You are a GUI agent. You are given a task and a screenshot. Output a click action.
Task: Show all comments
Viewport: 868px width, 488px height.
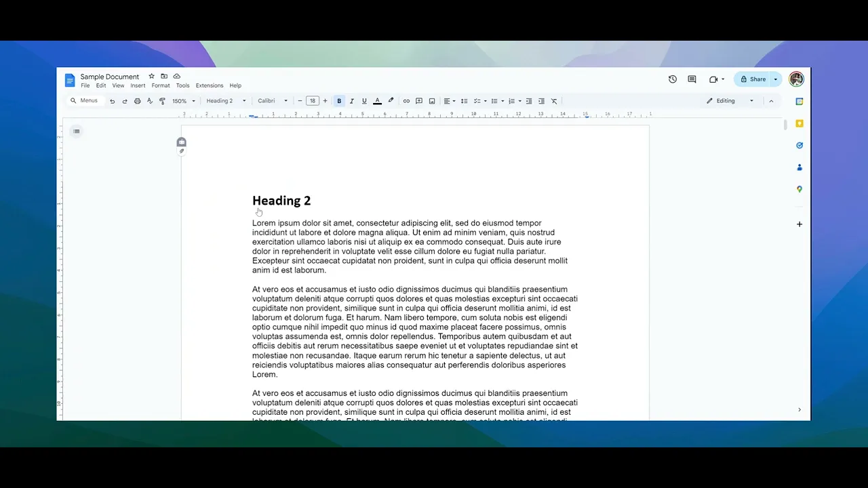coord(692,79)
